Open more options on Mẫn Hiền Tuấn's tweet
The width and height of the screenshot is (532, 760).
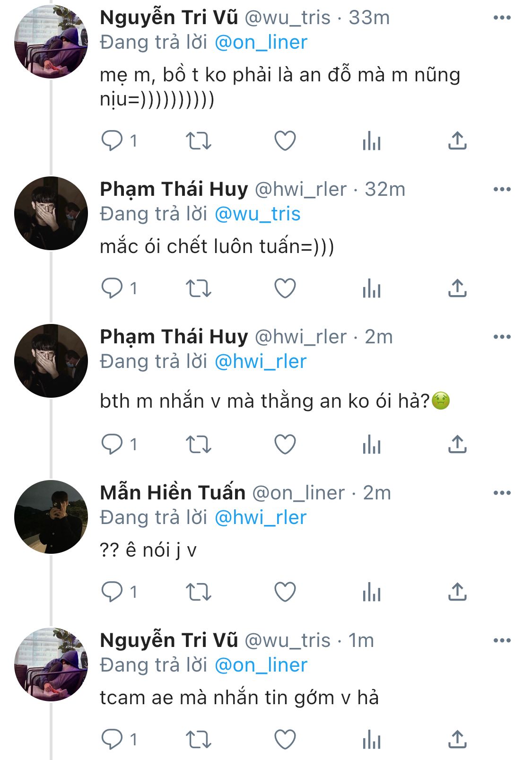point(502,493)
